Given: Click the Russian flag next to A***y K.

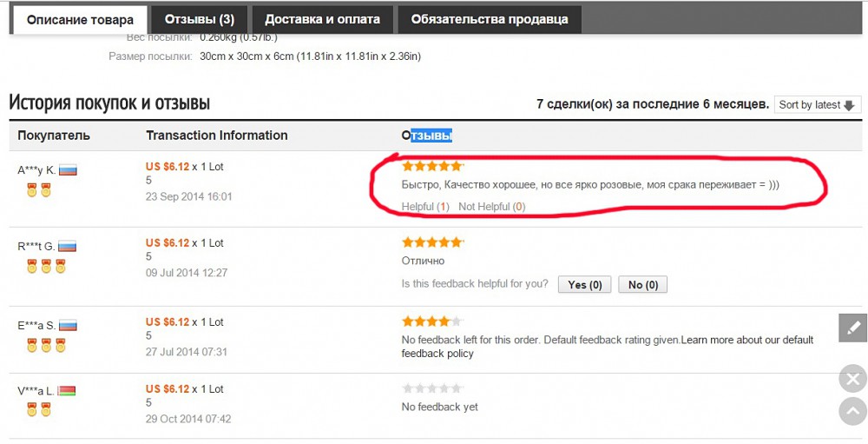Looking at the screenshot, I should (68, 170).
